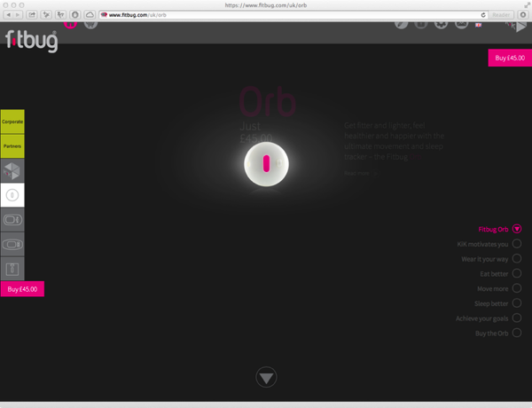This screenshot has width=532, height=408.
Task: Open the Corporate tab in left sidebar
Action: [x=12, y=122]
